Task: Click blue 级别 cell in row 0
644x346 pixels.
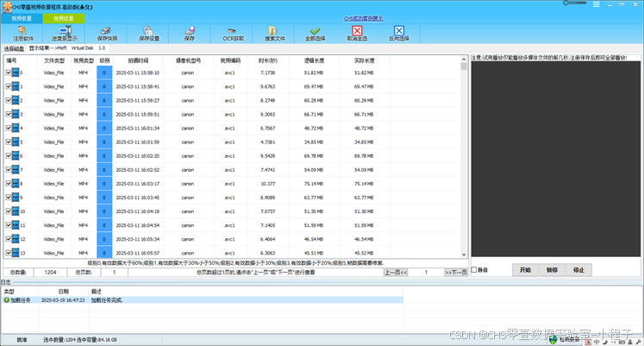Action: pos(104,72)
